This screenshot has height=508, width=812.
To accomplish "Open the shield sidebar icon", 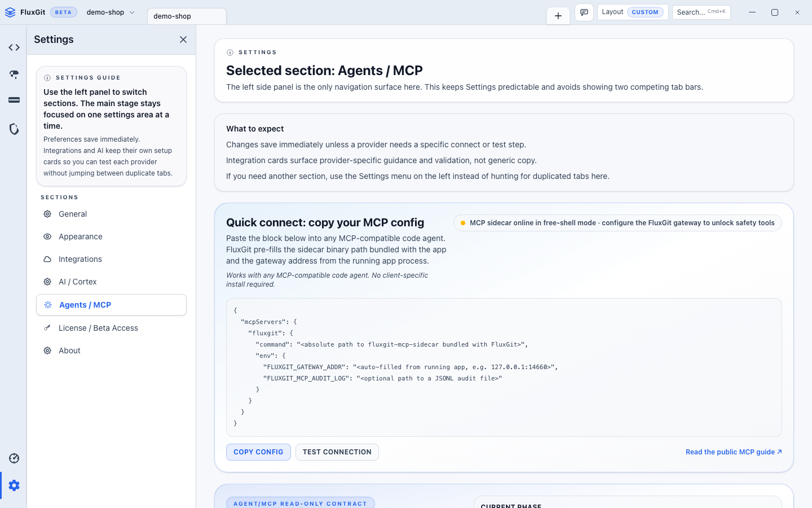I will click(x=14, y=129).
